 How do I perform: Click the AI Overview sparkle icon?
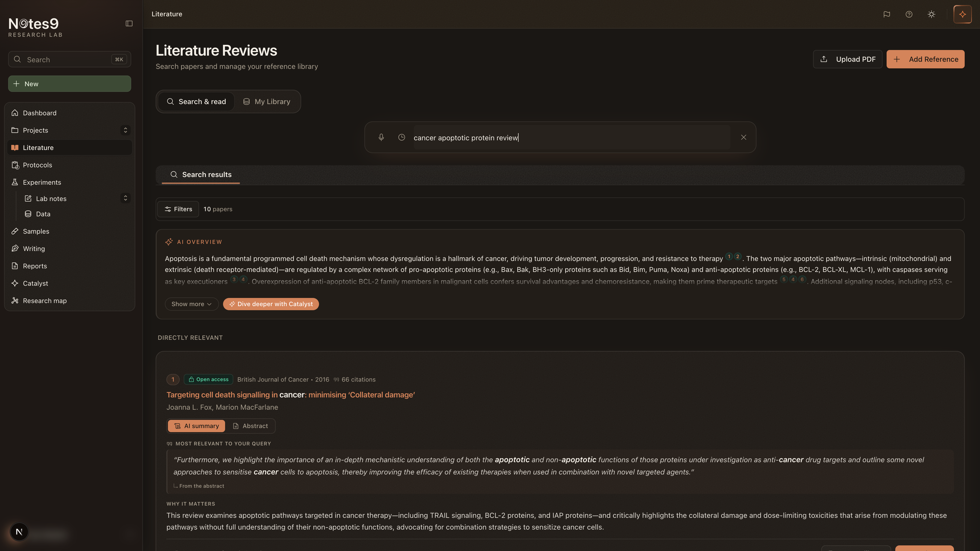(x=169, y=242)
